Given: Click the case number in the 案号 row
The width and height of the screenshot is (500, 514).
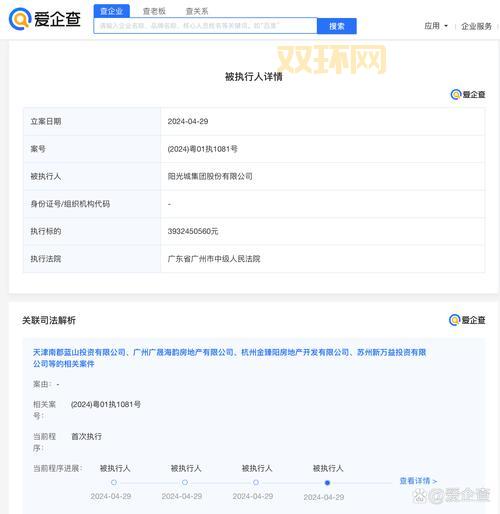Looking at the screenshot, I should click(203, 149).
